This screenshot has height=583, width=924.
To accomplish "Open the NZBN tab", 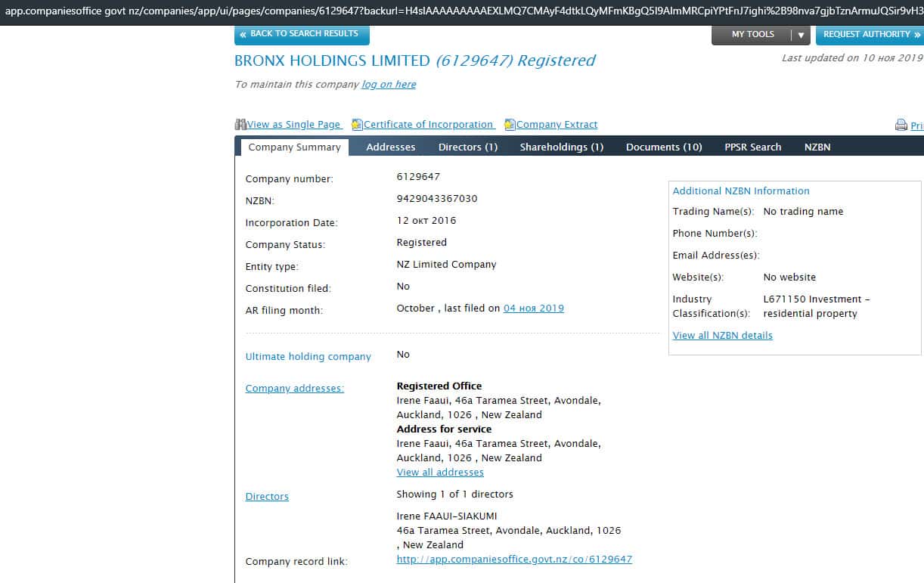I will pyautogui.click(x=817, y=147).
